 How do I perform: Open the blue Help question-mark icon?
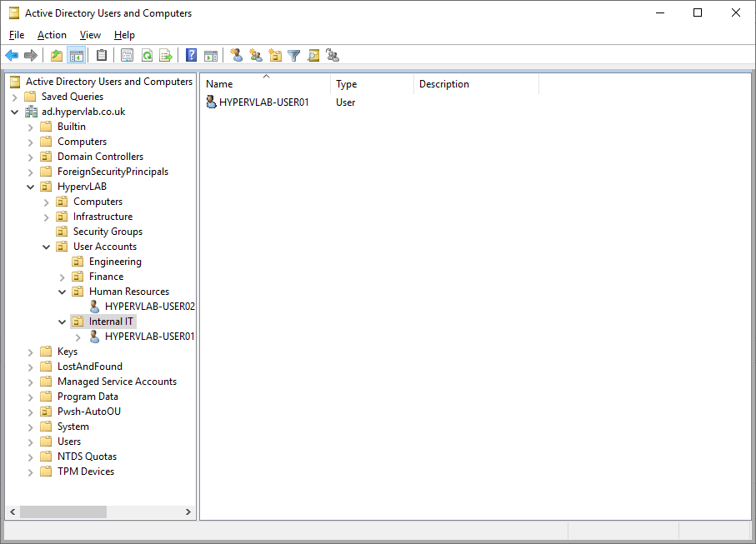coord(192,56)
